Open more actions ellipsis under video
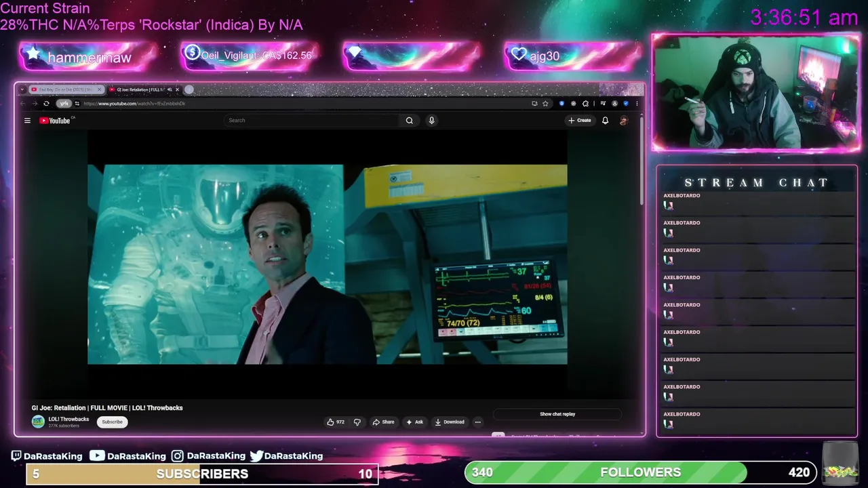 pyautogui.click(x=478, y=422)
